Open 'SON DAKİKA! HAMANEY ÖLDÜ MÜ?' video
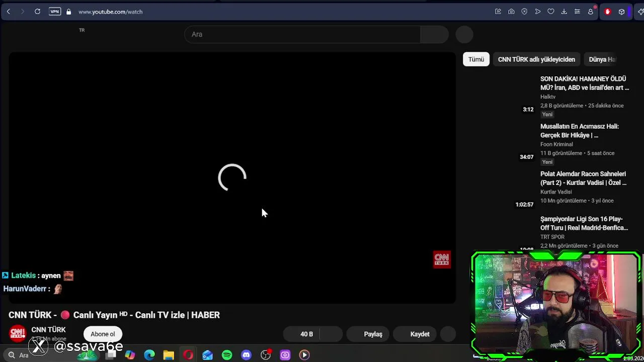 (585, 83)
